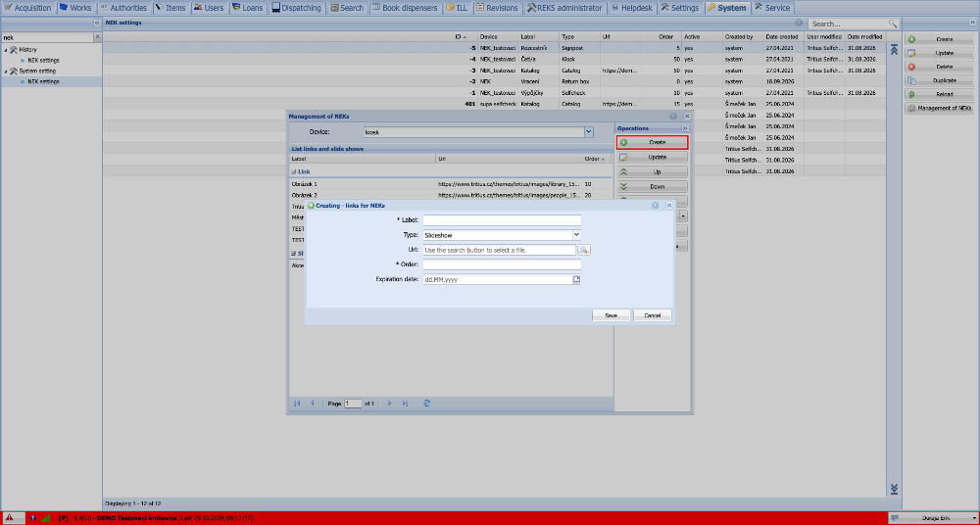Save the new NEK link

[612, 315]
